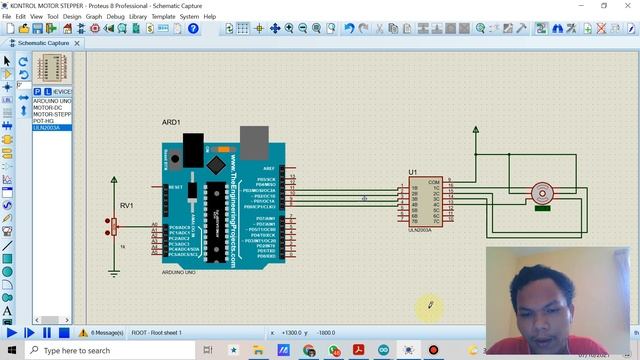Screen dimensions: 640x360
Task: Pause the simulation
Action: point(47,333)
